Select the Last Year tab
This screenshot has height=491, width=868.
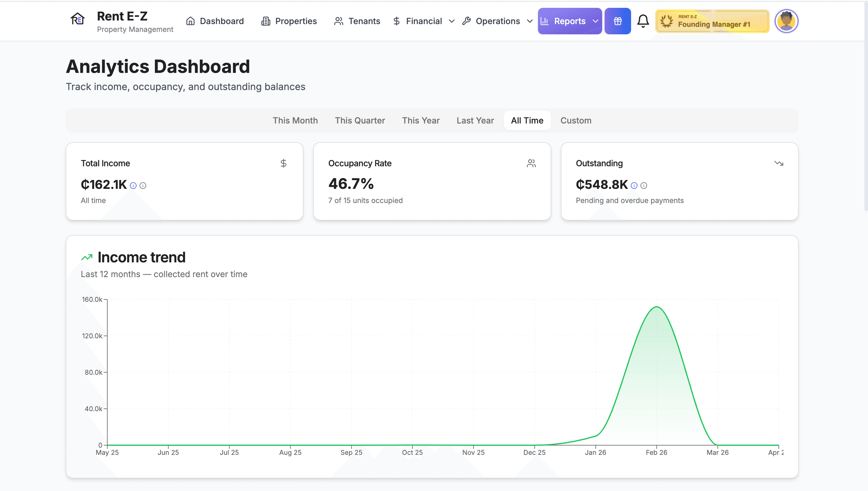pyautogui.click(x=475, y=120)
